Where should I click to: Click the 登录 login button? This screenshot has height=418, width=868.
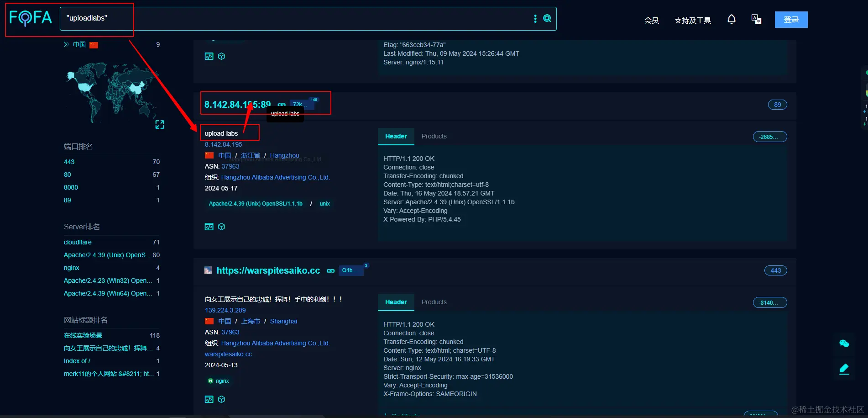pyautogui.click(x=791, y=20)
